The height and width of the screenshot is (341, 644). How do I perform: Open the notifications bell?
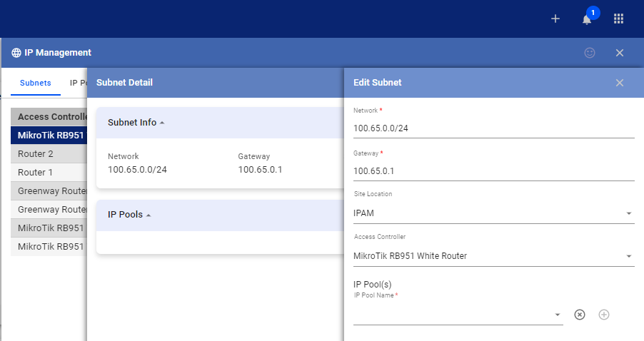point(587,19)
